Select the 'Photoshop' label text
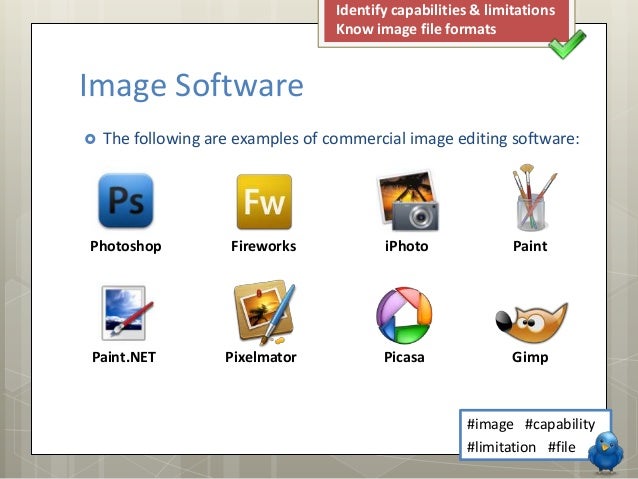The image size is (638, 479). coord(126,246)
